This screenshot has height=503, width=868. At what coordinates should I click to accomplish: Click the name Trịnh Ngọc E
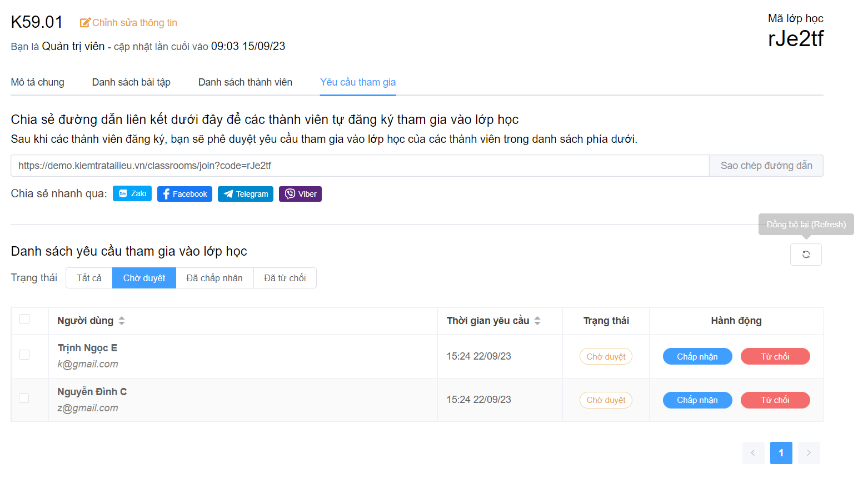(87, 348)
